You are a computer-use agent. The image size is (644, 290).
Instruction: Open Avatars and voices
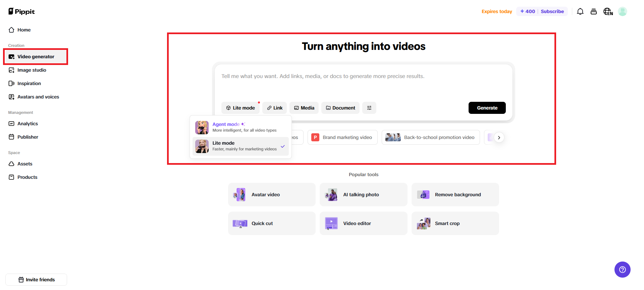(x=36, y=97)
